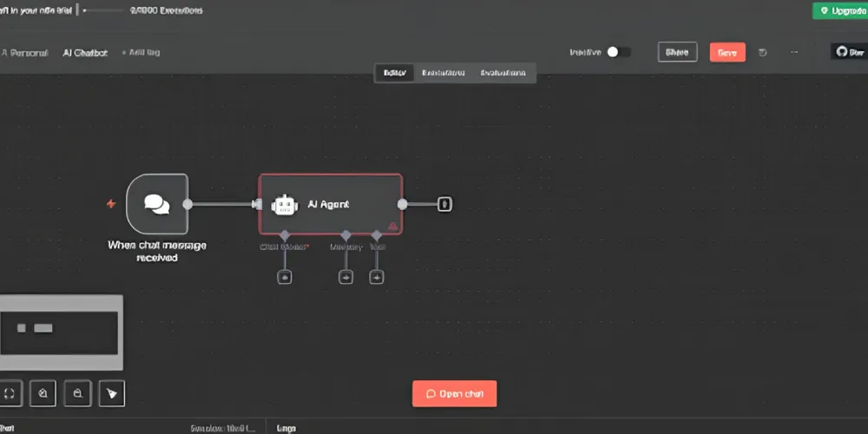
Task: Click the tidy up workflow icon
Action: point(112,393)
